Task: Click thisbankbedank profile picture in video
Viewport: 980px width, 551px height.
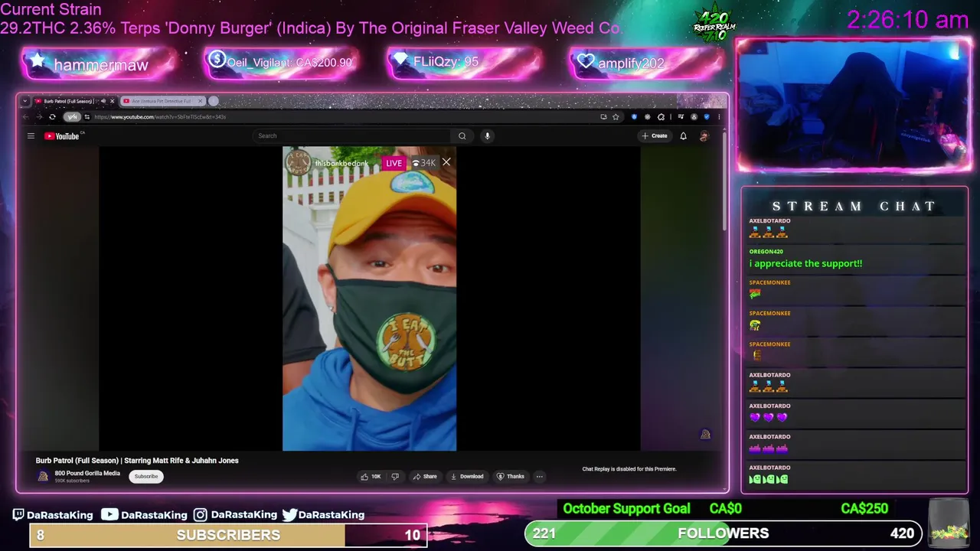Action: (298, 163)
